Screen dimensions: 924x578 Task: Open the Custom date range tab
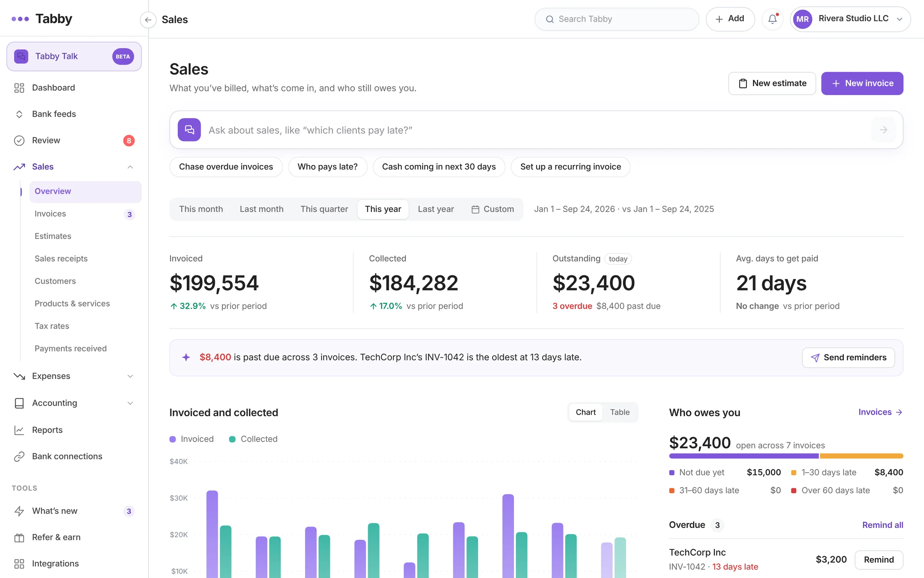(492, 209)
